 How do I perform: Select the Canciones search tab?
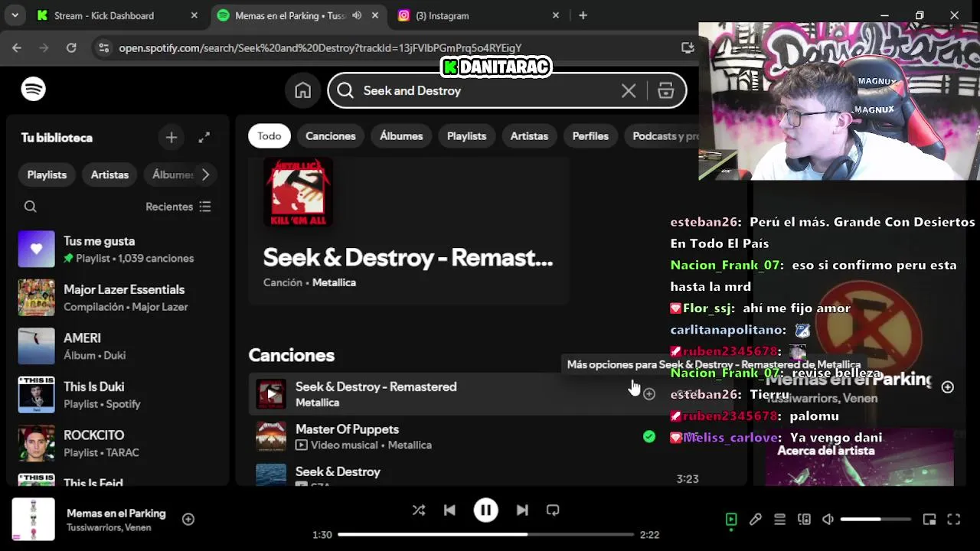click(331, 136)
